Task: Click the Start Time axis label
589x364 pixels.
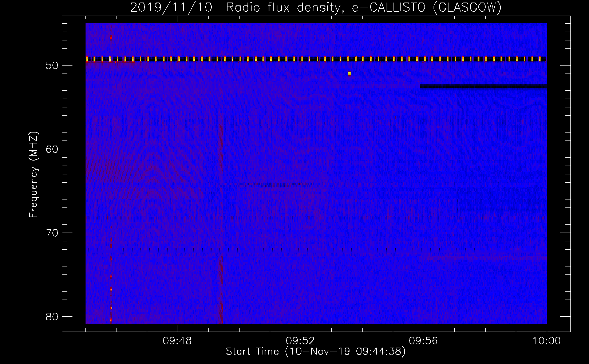Action: [x=316, y=352]
